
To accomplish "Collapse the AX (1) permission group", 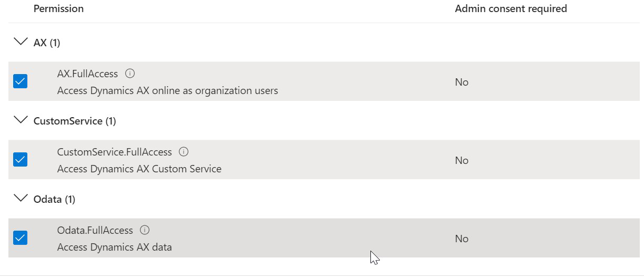I will click(x=21, y=42).
